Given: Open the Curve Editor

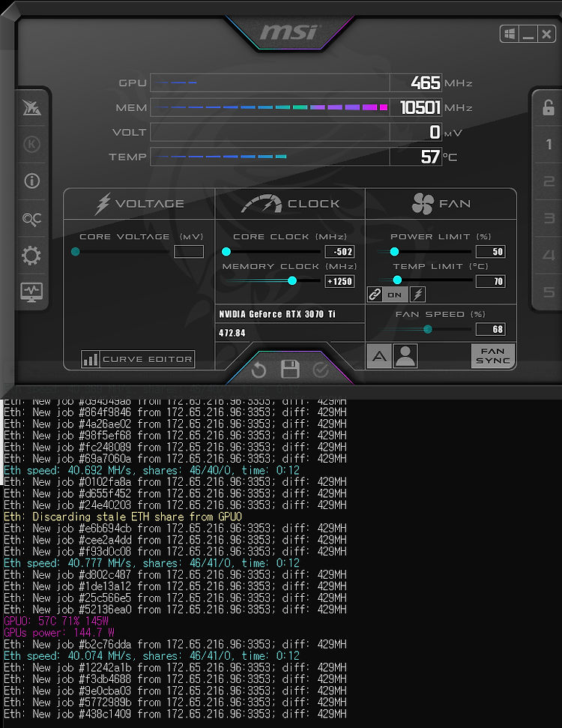Looking at the screenshot, I should pos(137,359).
